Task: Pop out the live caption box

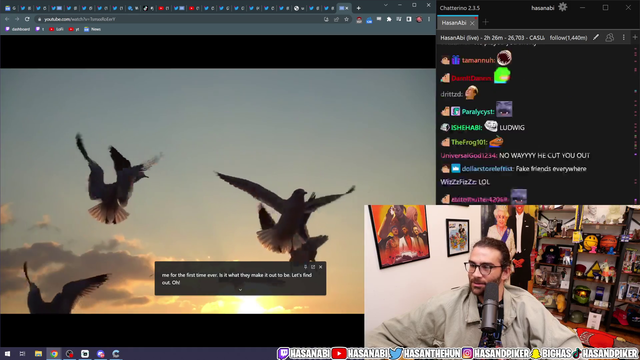Action: [x=313, y=267]
